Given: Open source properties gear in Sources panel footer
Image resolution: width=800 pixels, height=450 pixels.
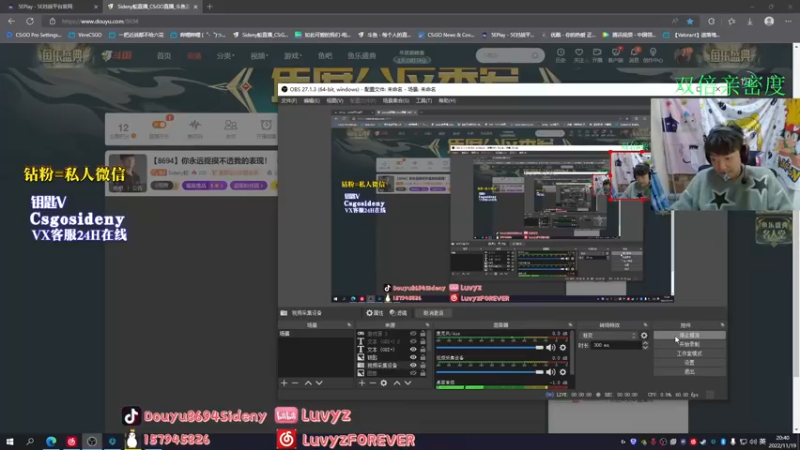Looking at the screenshot, I should click(384, 383).
